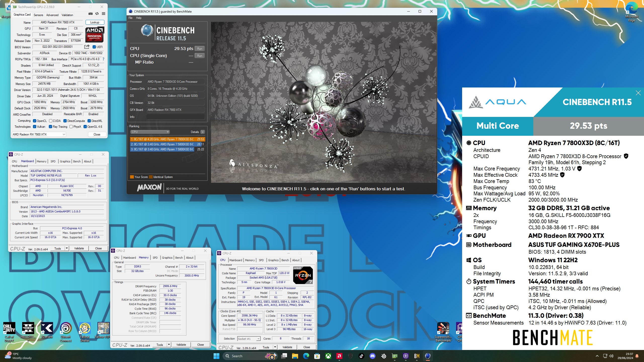Screen dimensions: 644x362
Task: Expand Ranking Details arrow in Cinebench
Action: (x=203, y=132)
